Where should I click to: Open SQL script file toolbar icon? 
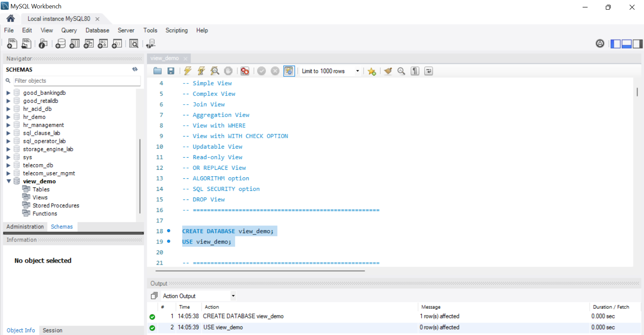point(26,44)
